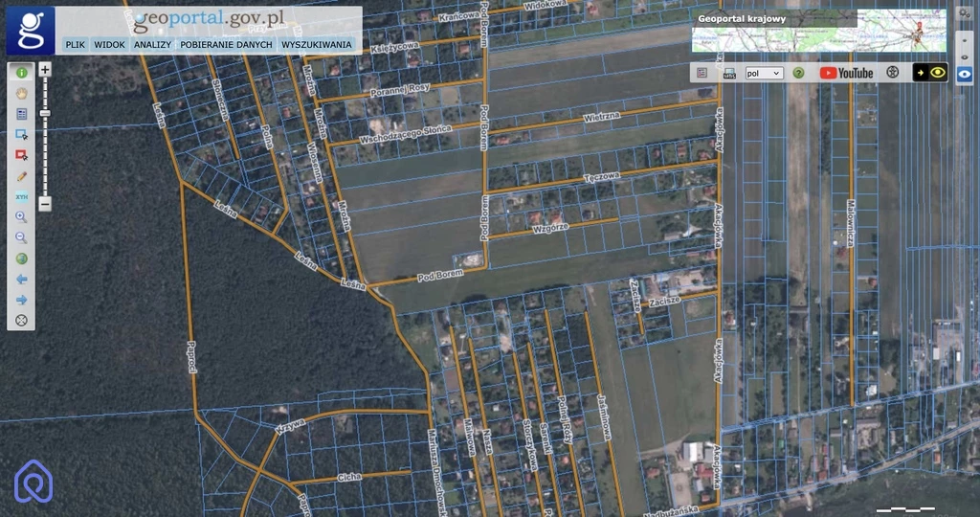The image size is (980, 517).
Task: Toggle the map legend list icon
Action: click(x=702, y=73)
